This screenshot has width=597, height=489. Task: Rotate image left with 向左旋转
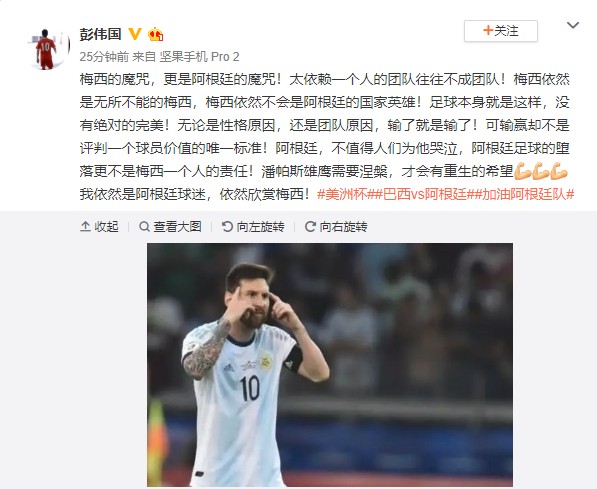[x=253, y=227]
